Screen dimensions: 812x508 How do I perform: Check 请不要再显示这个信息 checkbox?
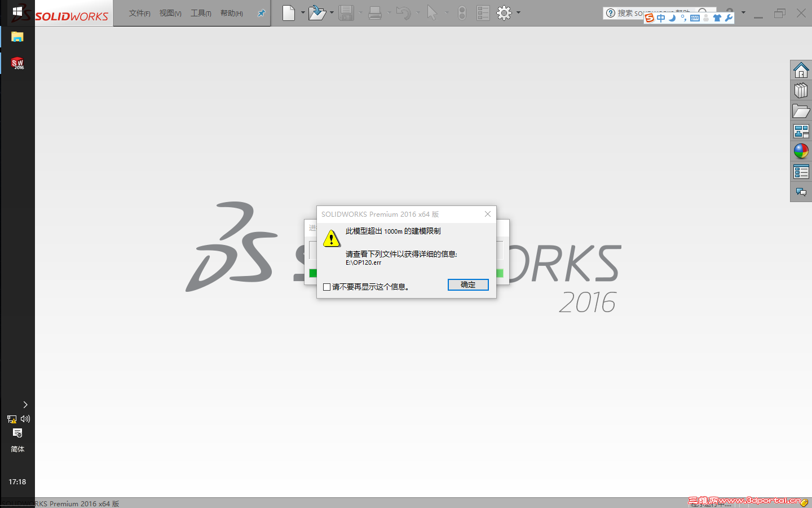pyautogui.click(x=326, y=287)
